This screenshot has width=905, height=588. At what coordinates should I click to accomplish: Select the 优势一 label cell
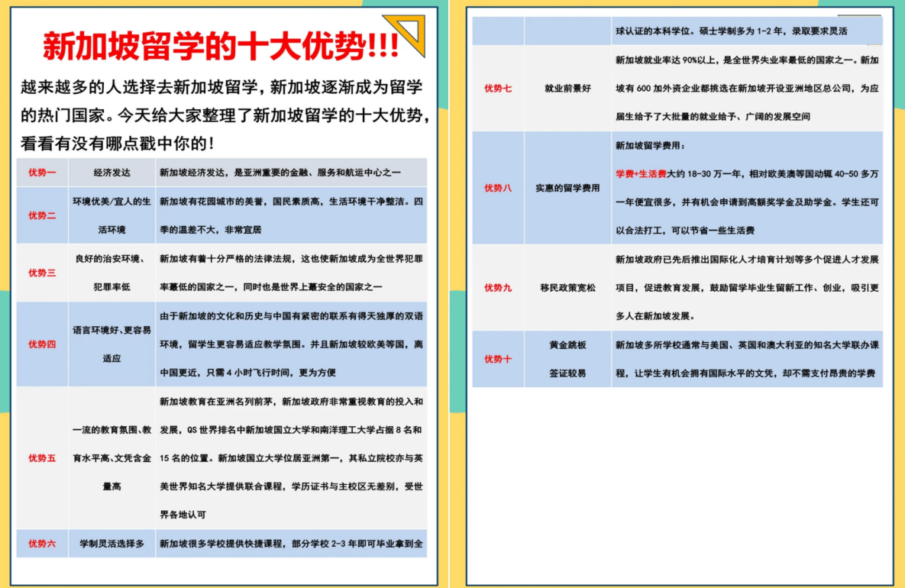click(x=42, y=173)
